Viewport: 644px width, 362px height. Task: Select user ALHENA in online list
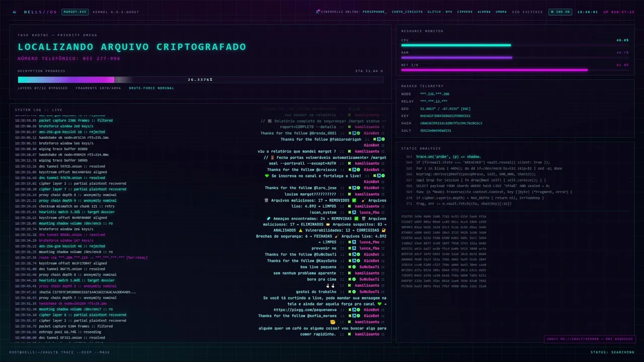pos(484,12)
